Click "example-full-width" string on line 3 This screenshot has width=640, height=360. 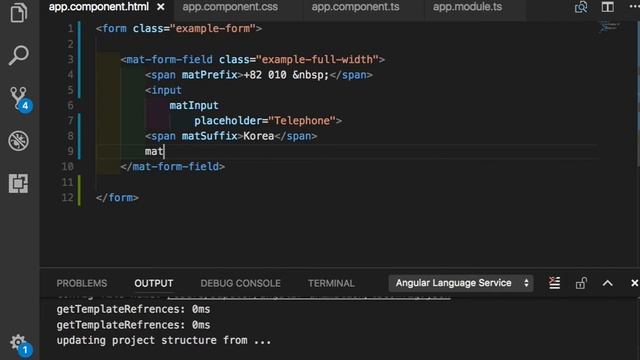tap(317, 60)
